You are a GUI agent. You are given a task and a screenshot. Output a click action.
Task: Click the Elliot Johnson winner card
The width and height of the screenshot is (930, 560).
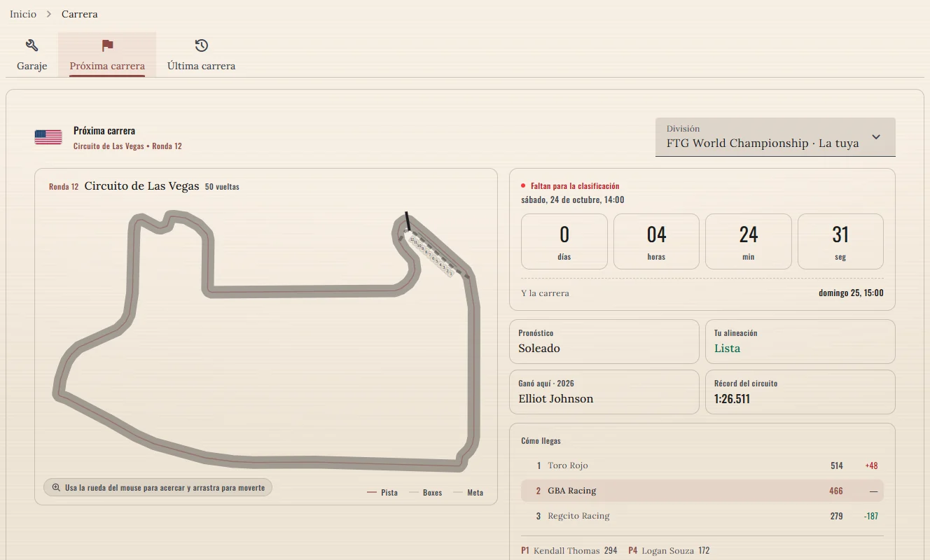(604, 392)
